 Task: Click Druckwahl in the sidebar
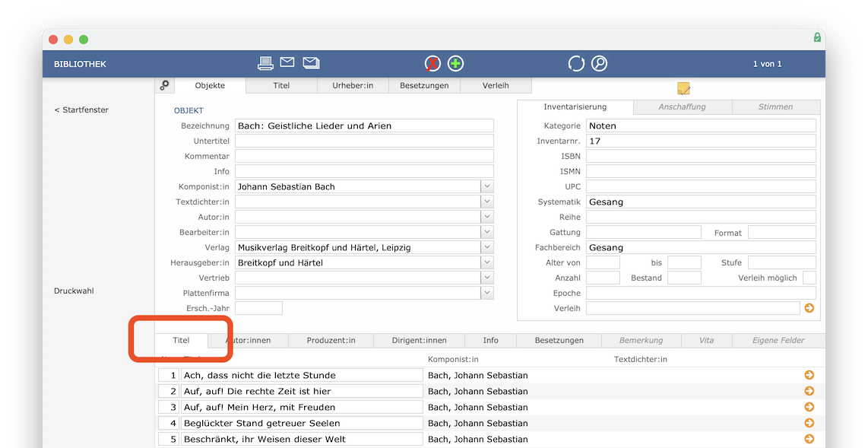(x=74, y=291)
